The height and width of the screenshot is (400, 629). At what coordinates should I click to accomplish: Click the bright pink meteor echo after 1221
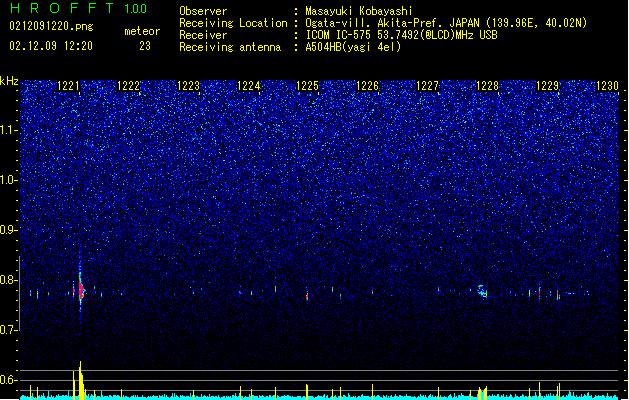[81, 290]
